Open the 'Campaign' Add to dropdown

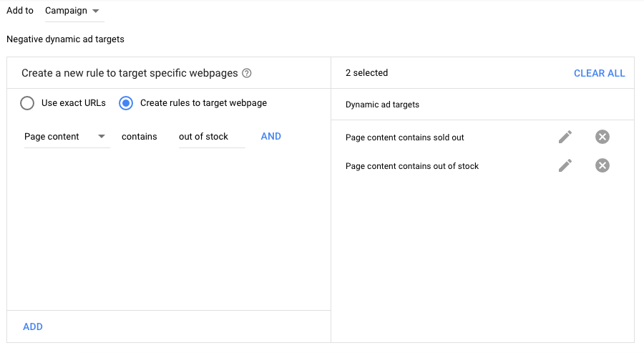click(74, 11)
